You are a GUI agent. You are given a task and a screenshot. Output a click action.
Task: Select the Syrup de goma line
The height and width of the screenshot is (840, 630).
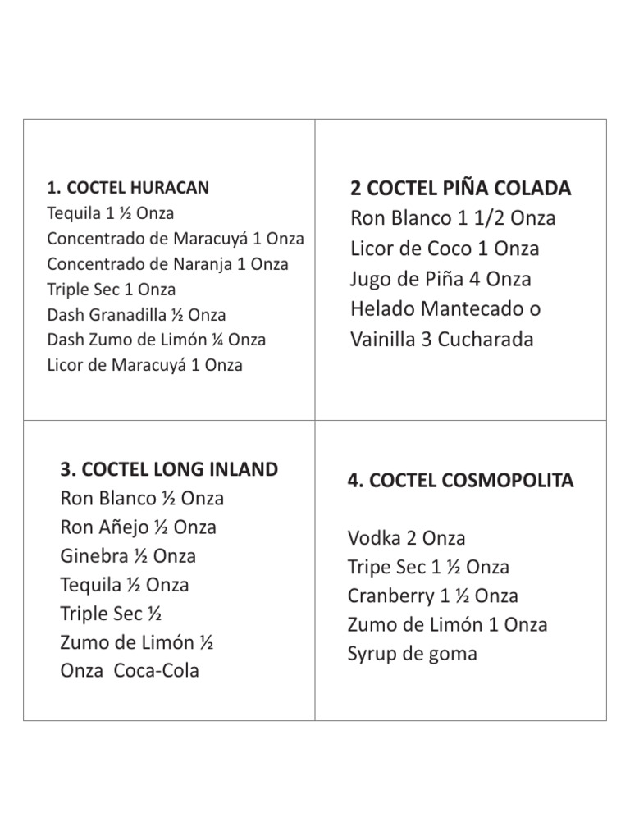[x=413, y=654]
